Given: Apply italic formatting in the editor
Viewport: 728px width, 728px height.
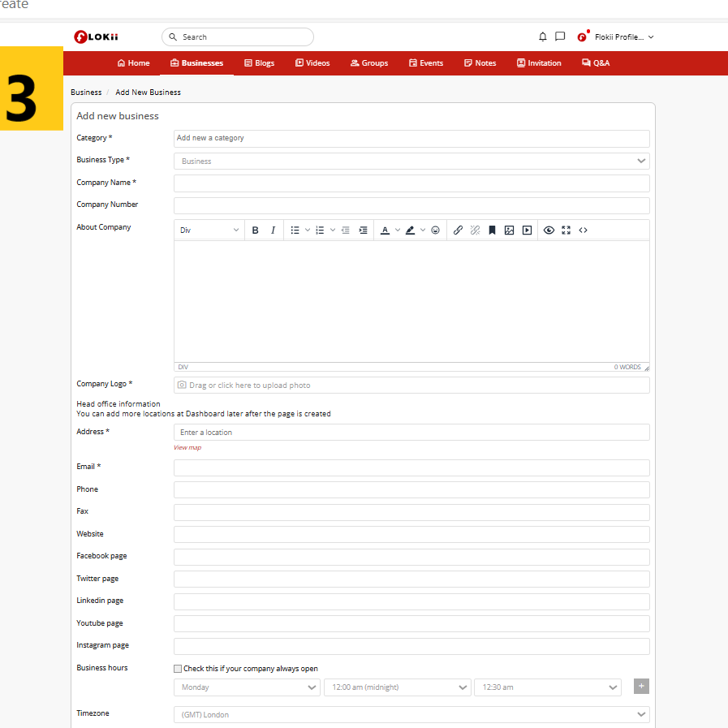Looking at the screenshot, I should (273, 230).
